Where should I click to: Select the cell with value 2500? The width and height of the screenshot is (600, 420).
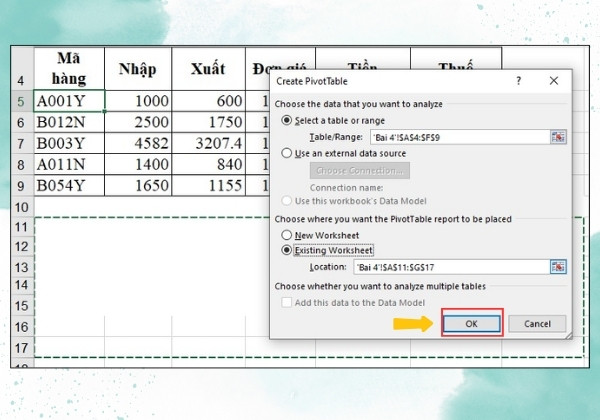tap(138, 122)
